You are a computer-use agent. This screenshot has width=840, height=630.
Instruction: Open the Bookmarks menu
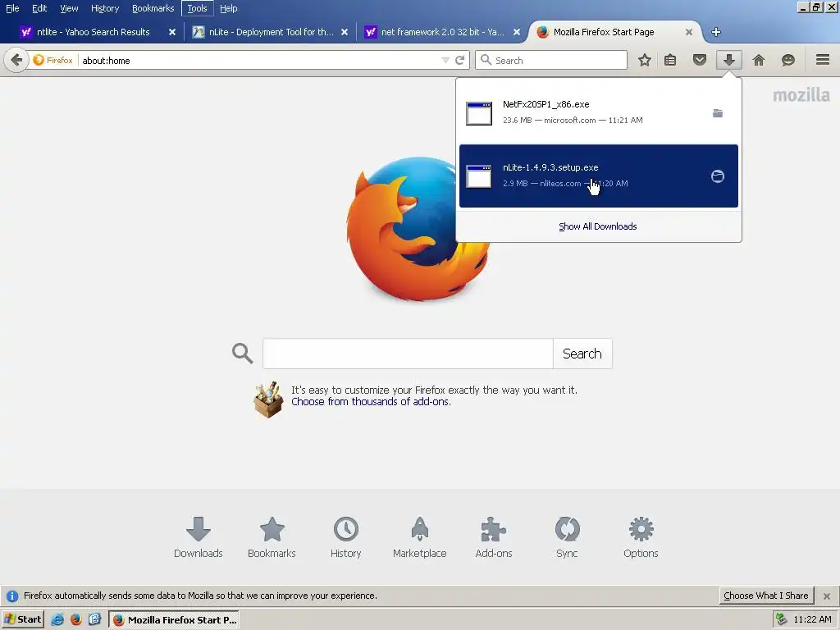[x=153, y=8]
